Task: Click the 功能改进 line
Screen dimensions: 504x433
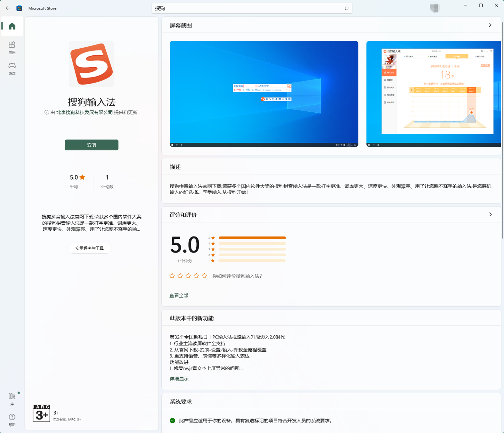Action: click(x=179, y=362)
